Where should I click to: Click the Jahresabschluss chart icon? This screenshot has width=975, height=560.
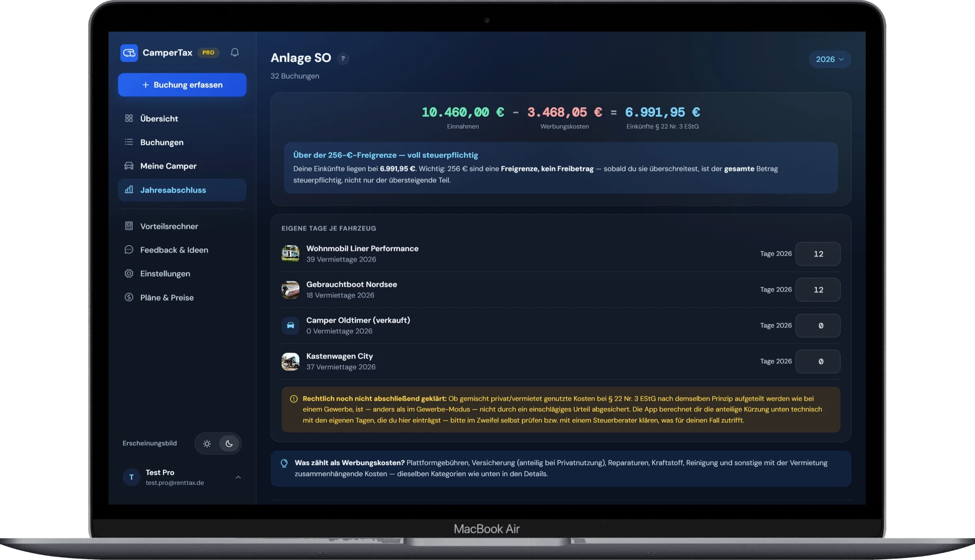[x=129, y=190]
